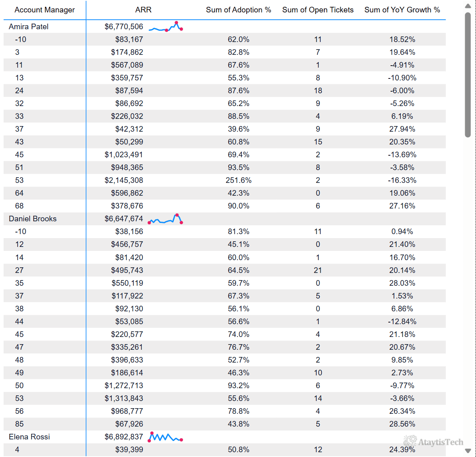Click ARR value $83,167

[x=129, y=40]
